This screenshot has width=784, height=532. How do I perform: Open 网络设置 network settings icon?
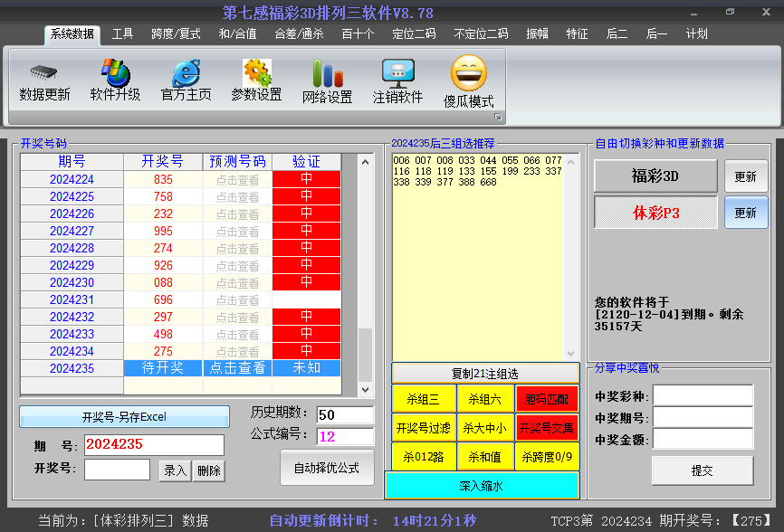(327, 74)
